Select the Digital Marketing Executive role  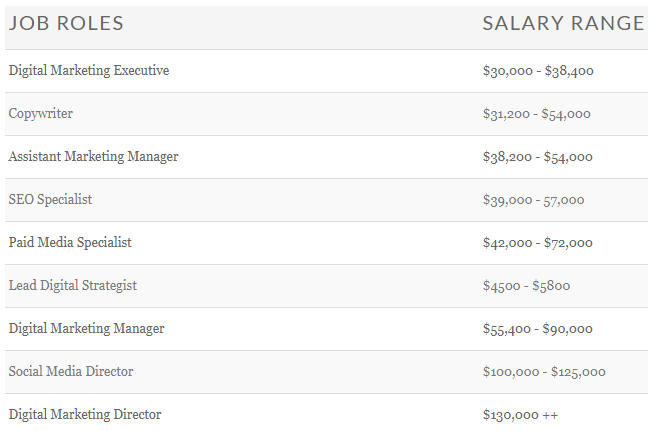point(89,71)
